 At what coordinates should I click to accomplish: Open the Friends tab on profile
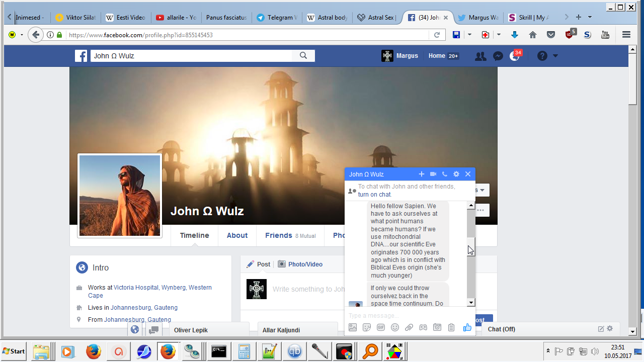point(279,235)
